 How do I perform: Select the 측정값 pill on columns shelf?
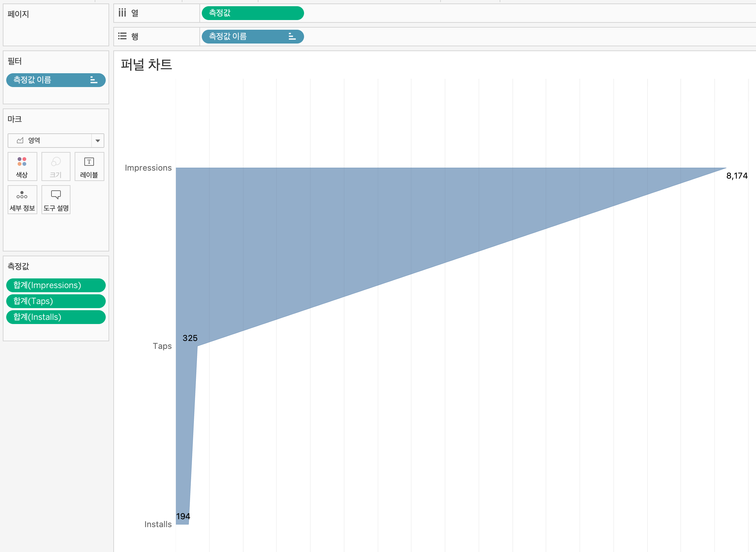pyautogui.click(x=253, y=13)
